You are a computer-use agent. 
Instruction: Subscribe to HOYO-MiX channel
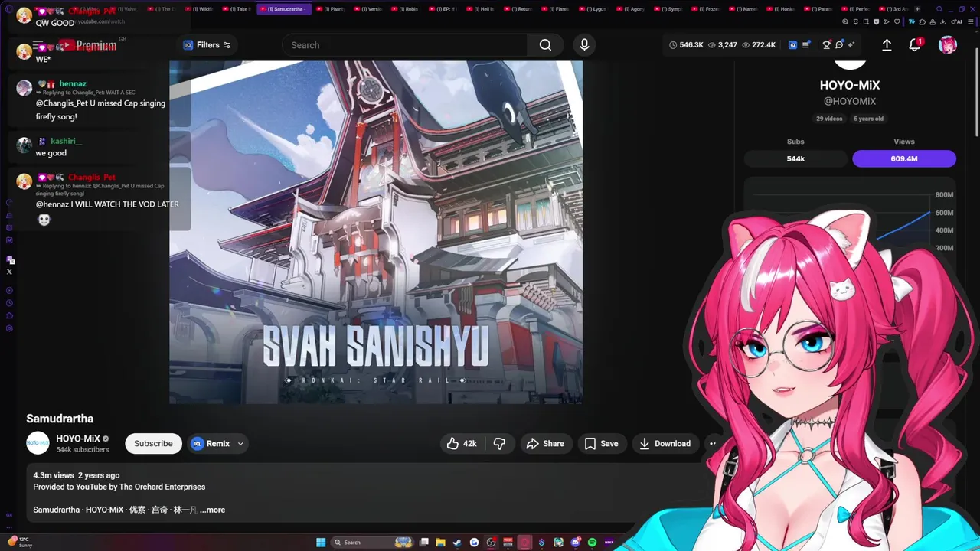click(x=153, y=444)
